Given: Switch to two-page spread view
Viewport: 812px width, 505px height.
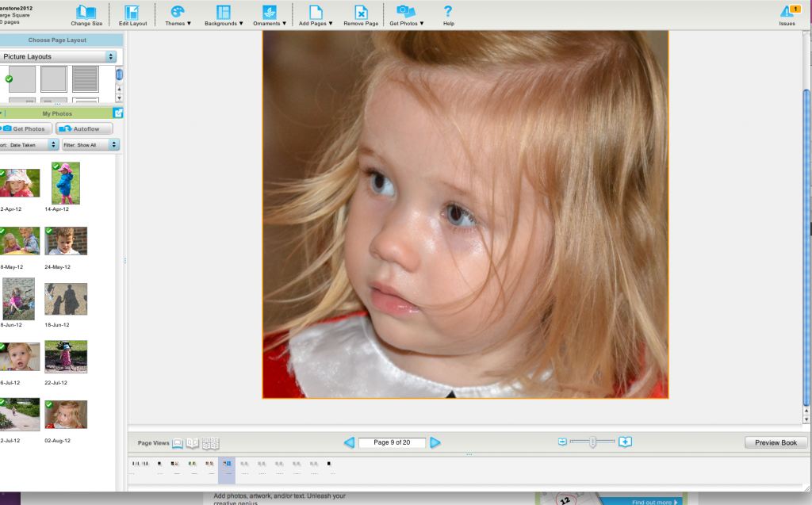Looking at the screenshot, I should tap(193, 443).
